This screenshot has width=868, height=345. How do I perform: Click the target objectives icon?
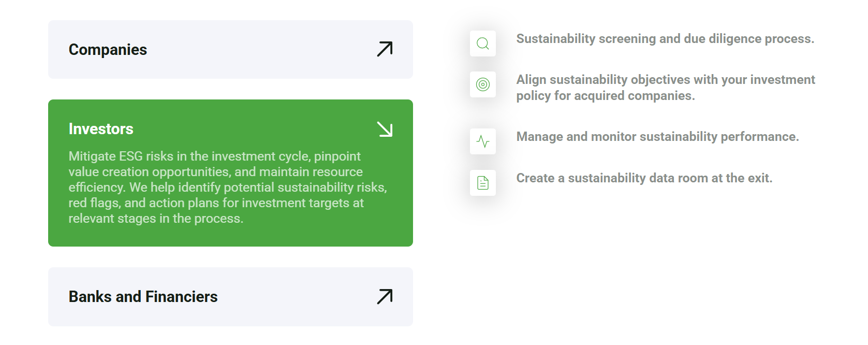point(482,84)
